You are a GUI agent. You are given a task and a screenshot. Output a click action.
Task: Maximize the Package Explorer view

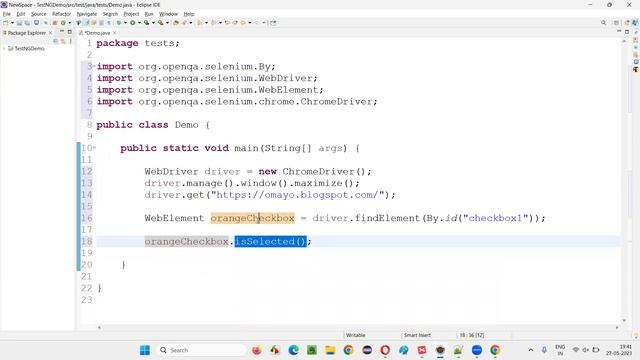(69, 31)
